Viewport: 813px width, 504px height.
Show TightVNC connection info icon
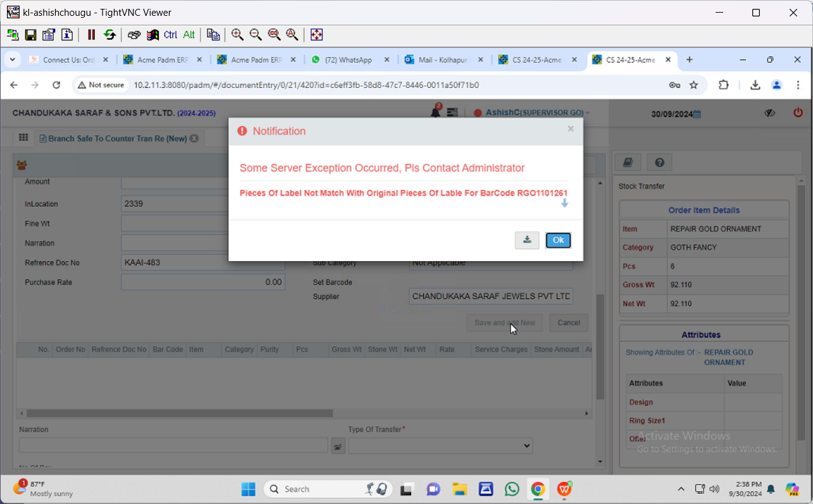coord(66,35)
